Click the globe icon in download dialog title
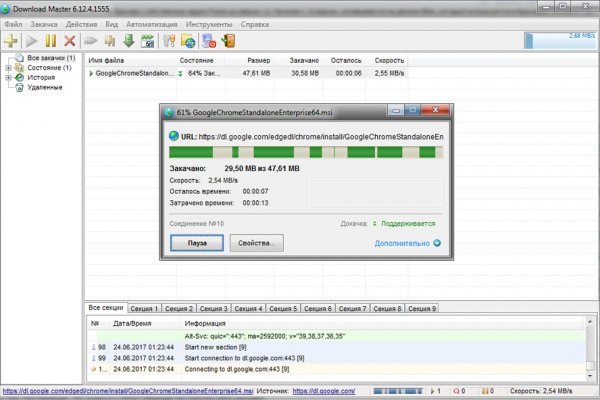Viewport: 600px width, 400px height. coord(169,113)
